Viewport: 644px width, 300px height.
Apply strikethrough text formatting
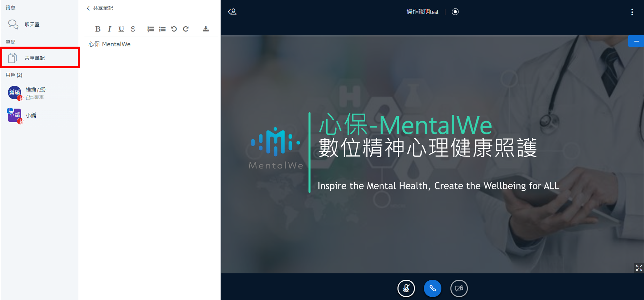click(133, 29)
